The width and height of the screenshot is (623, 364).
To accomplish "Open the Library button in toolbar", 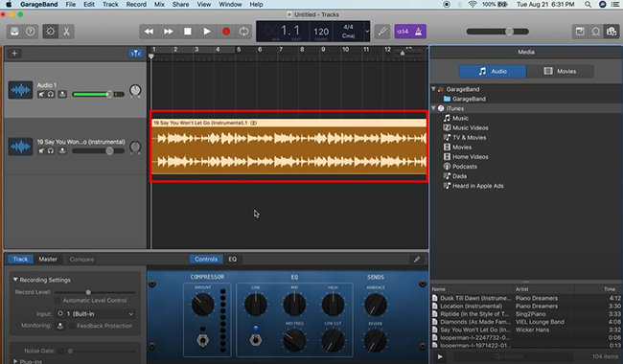I will (x=14, y=32).
